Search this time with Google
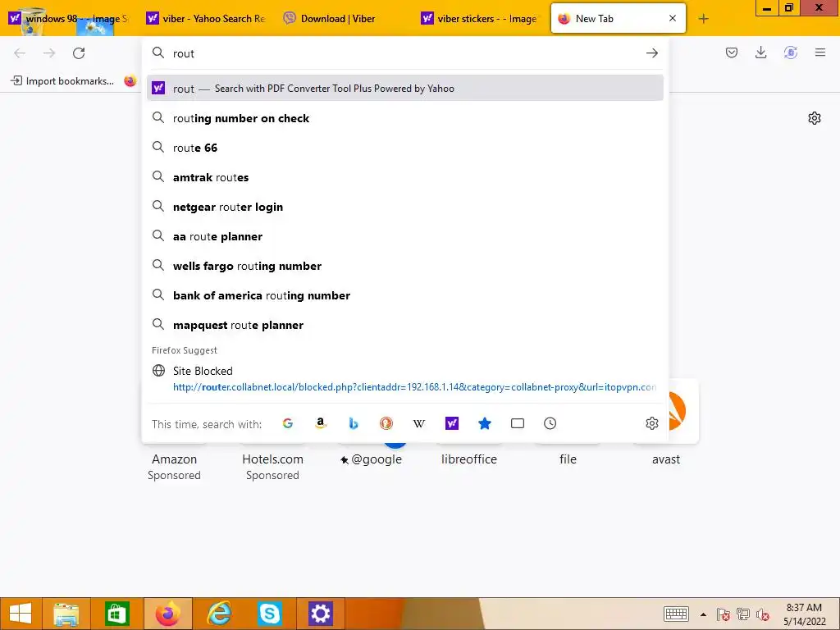This screenshot has height=630, width=840. tap(288, 424)
